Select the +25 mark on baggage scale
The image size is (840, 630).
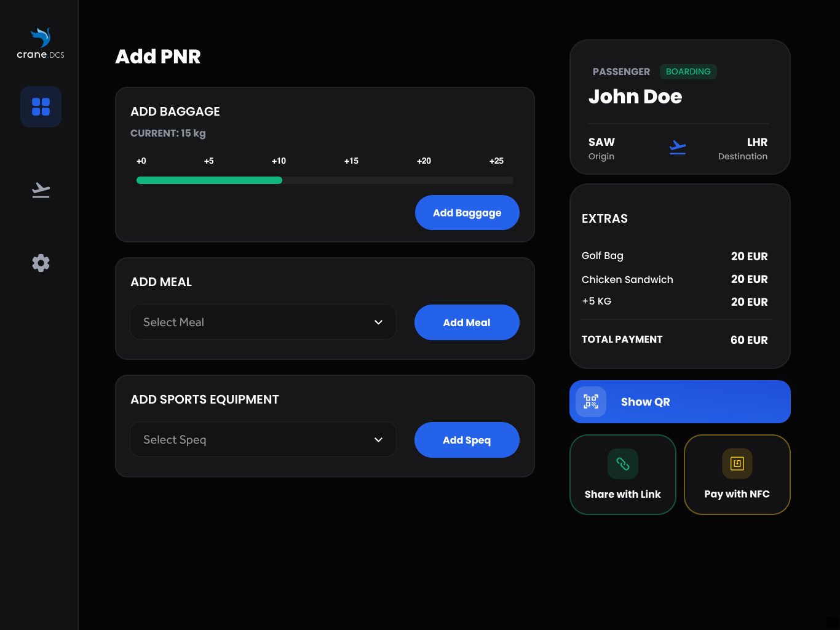click(x=496, y=161)
